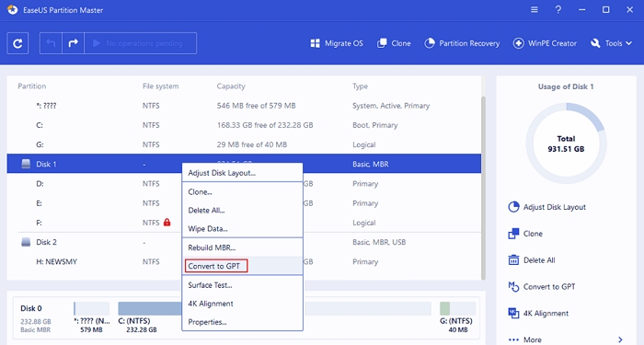
Task: Click the red lock icon on the F: row
Action: [x=167, y=223]
